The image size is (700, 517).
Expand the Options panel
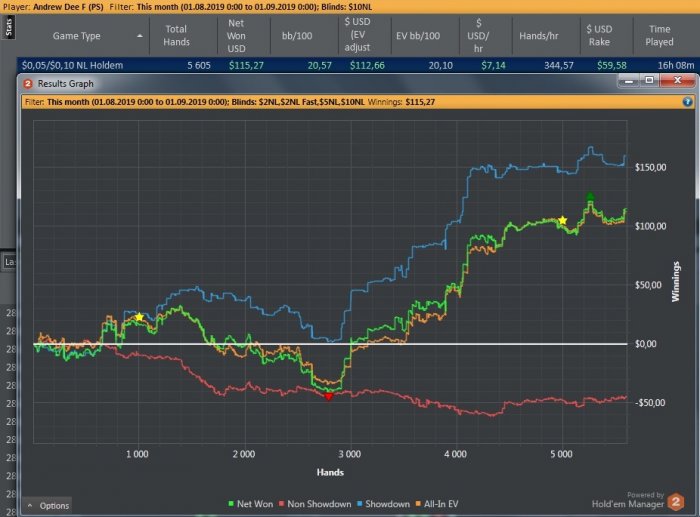coord(48,505)
